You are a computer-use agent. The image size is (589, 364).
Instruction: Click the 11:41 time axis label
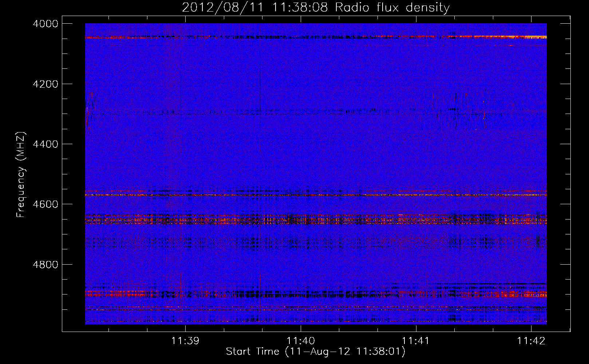click(x=416, y=341)
